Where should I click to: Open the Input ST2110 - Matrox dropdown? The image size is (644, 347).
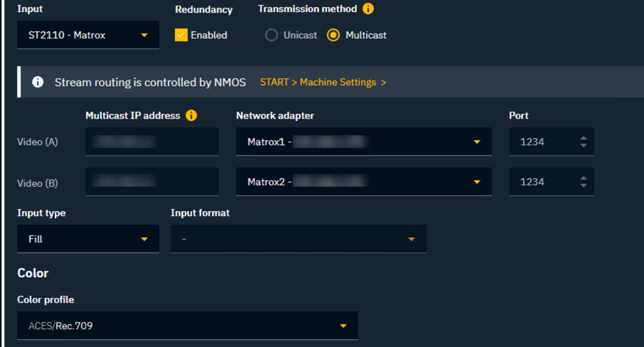tap(88, 35)
